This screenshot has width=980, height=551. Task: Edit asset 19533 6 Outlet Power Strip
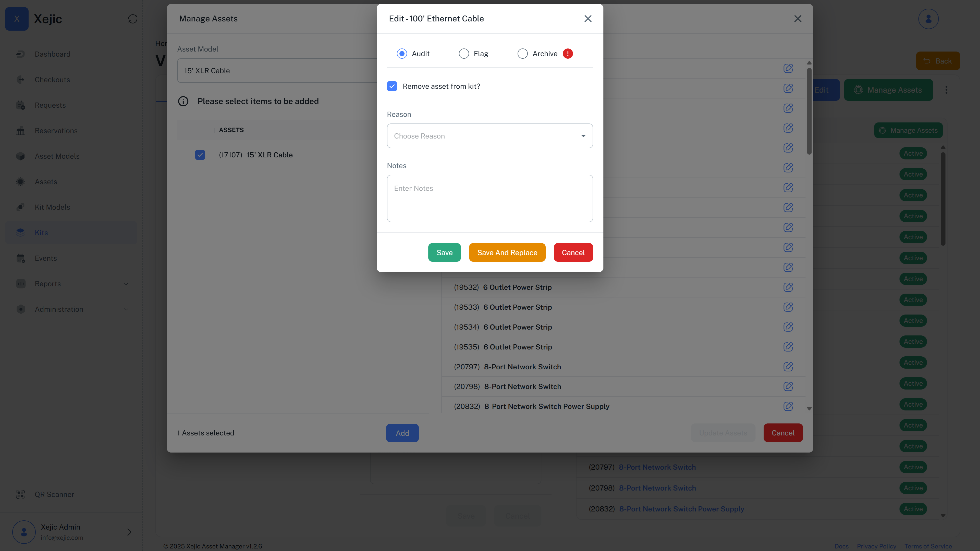pos(788,307)
